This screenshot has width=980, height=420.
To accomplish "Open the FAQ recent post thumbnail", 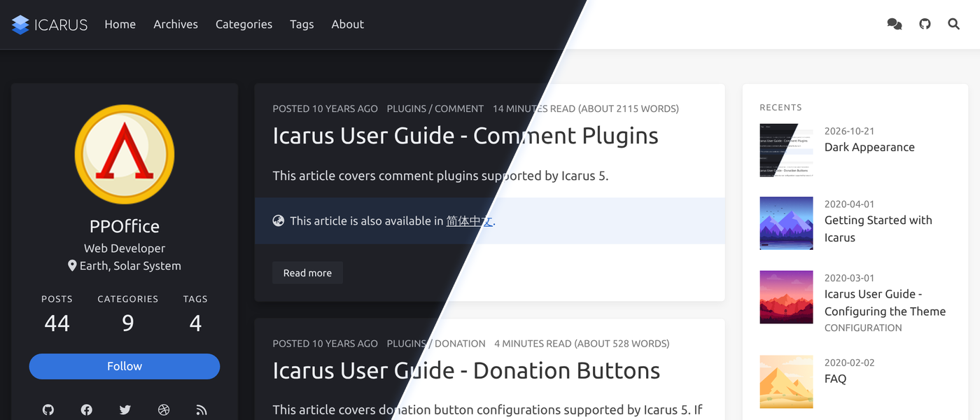I will (786, 382).
